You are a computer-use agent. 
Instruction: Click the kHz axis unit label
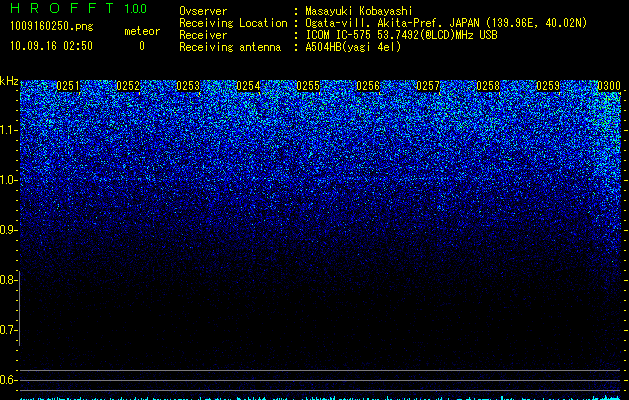tap(9, 81)
